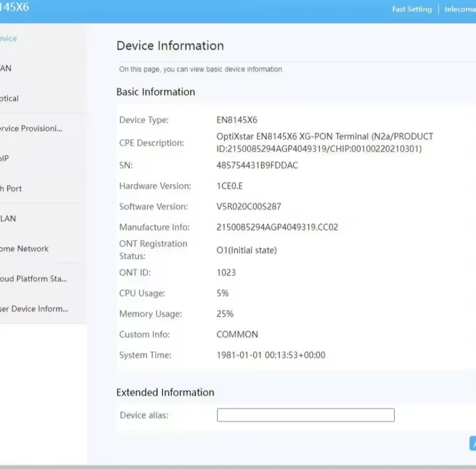The image size is (476, 469).
Task: Click the EN8145X6 logo in header
Action: pyautogui.click(x=14, y=8)
